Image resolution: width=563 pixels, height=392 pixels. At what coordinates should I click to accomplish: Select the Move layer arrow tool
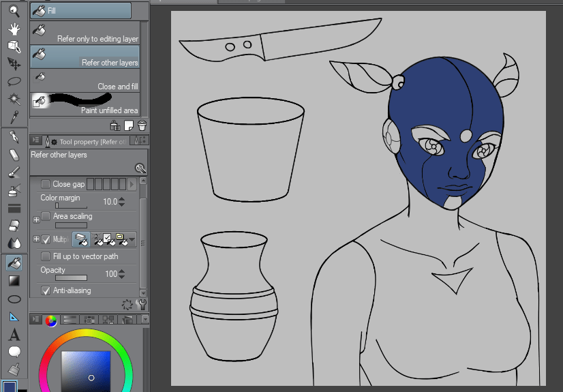[14, 64]
